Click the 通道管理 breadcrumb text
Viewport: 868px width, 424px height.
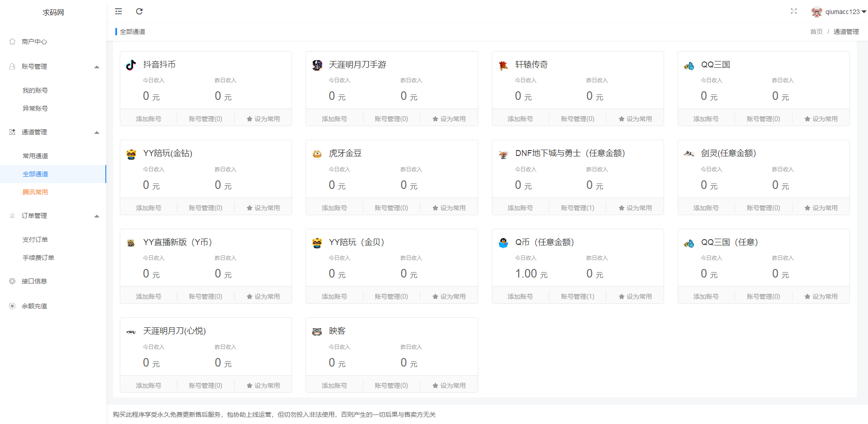(846, 32)
